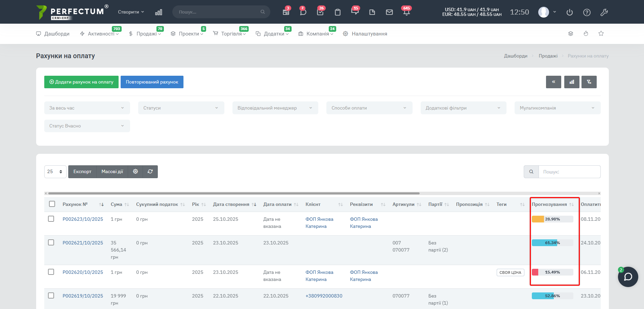
Task: Click the power logout icon
Action: 570,13
